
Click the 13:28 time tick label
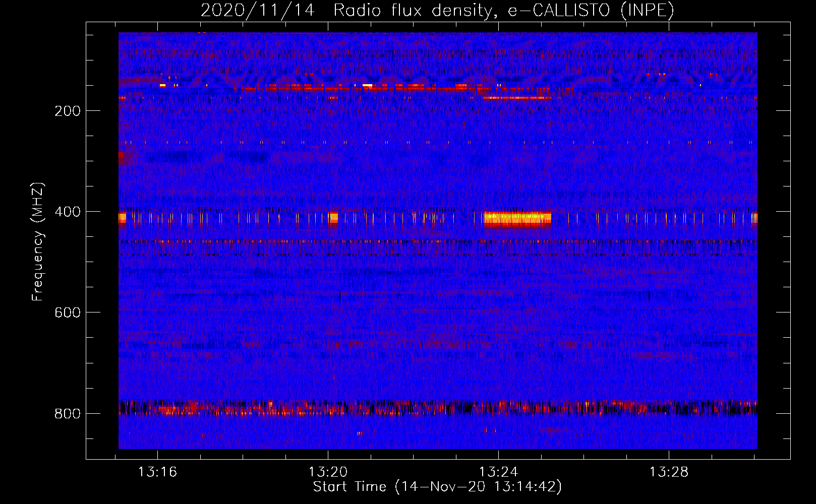point(669,472)
